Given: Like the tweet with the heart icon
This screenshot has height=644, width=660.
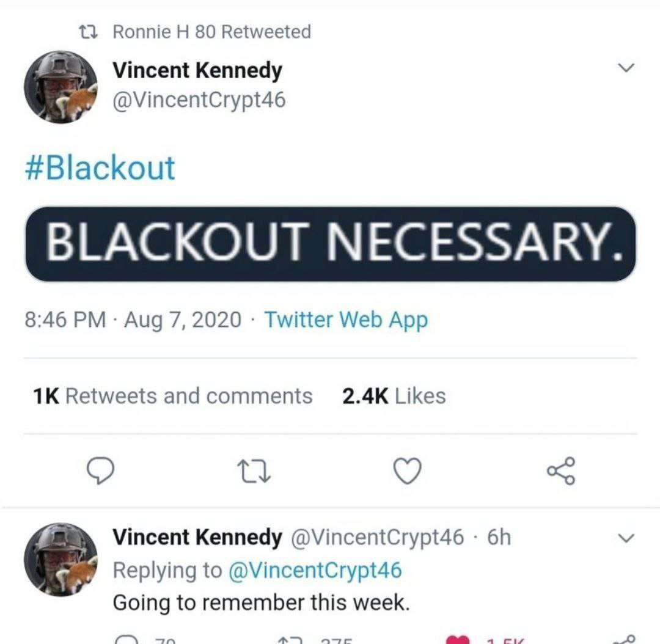Looking at the screenshot, I should 406,471.
